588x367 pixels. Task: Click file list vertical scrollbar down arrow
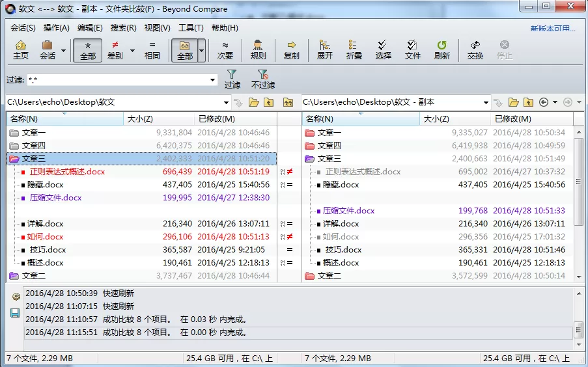(x=579, y=277)
